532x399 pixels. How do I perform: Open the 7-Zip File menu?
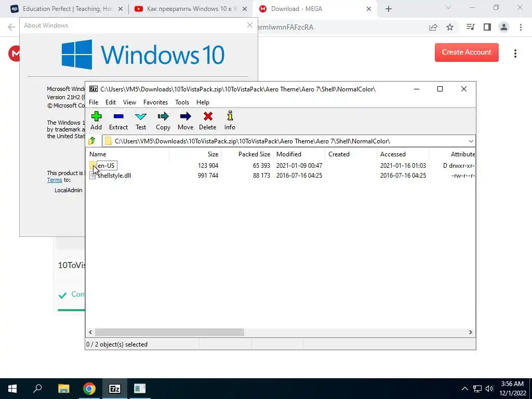[94, 102]
